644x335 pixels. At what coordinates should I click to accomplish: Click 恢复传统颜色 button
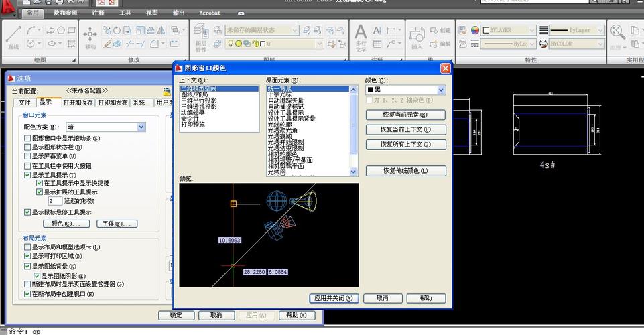tap(405, 171)
